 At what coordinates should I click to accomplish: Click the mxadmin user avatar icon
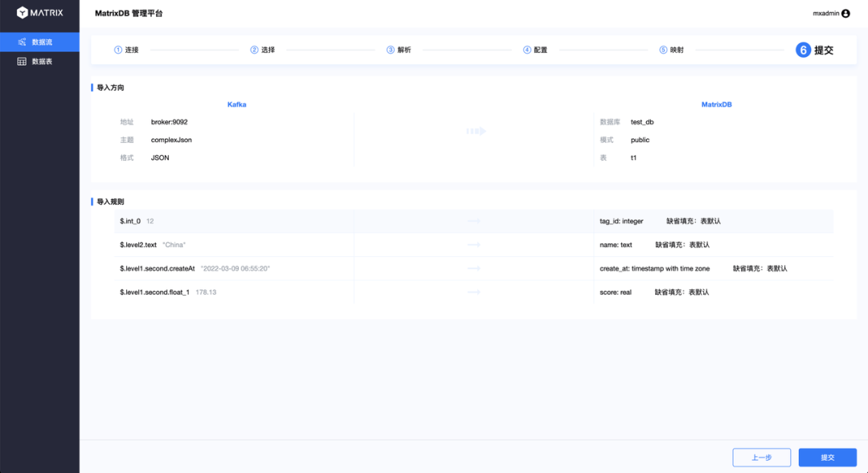pos(845,14)
